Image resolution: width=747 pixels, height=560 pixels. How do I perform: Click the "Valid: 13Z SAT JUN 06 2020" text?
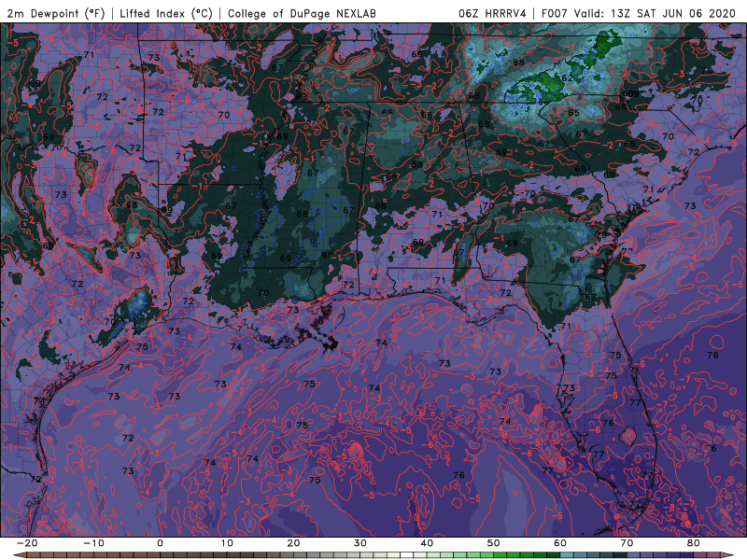(x=655, y=13)
